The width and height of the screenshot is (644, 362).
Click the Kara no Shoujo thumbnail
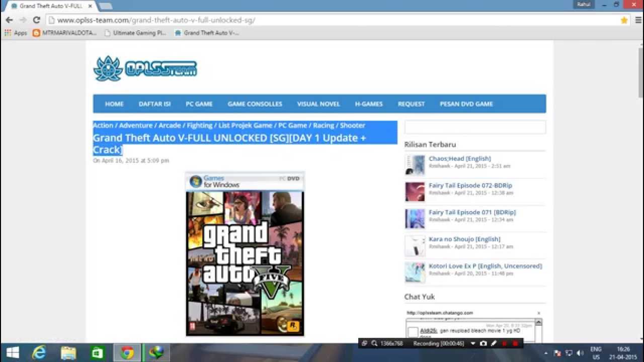click(415, 246)
